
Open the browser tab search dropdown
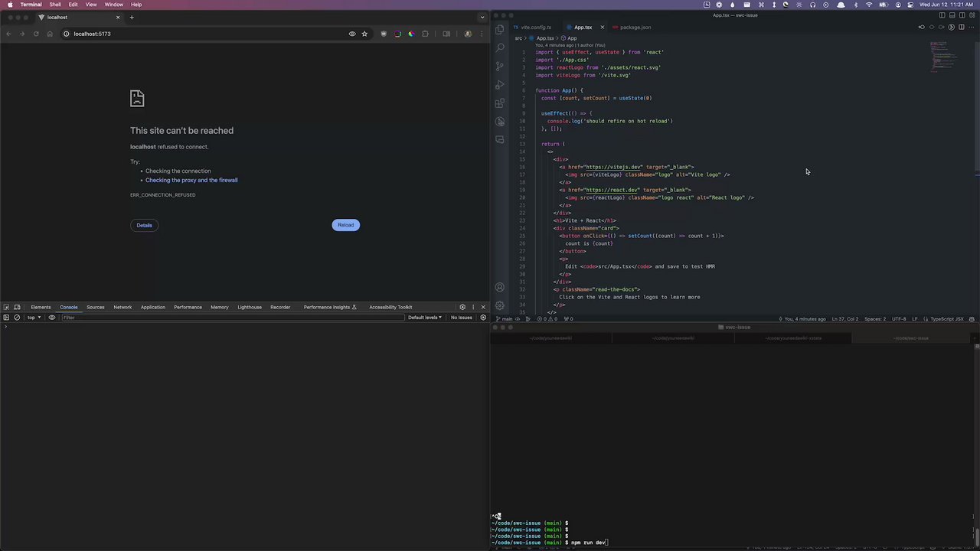pos(482,17)
